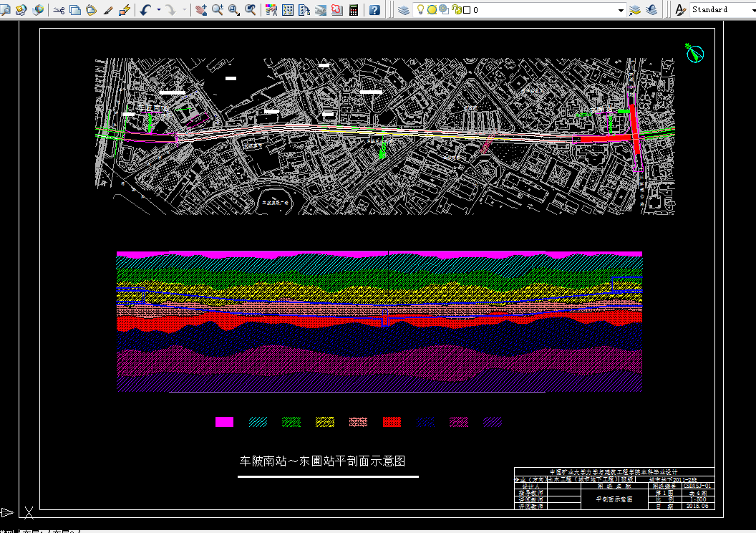Select the Zoom Realtime magnifier

coord(218,9)
